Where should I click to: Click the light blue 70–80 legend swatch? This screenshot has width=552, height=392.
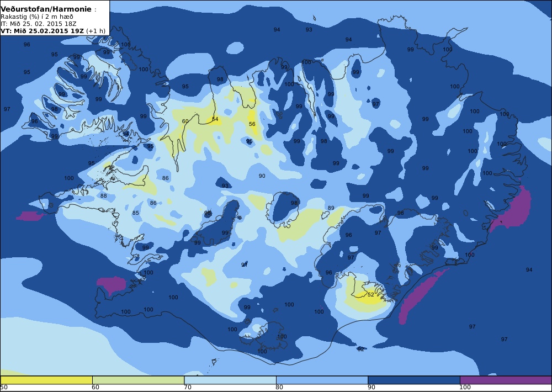(x=230, y=380)
